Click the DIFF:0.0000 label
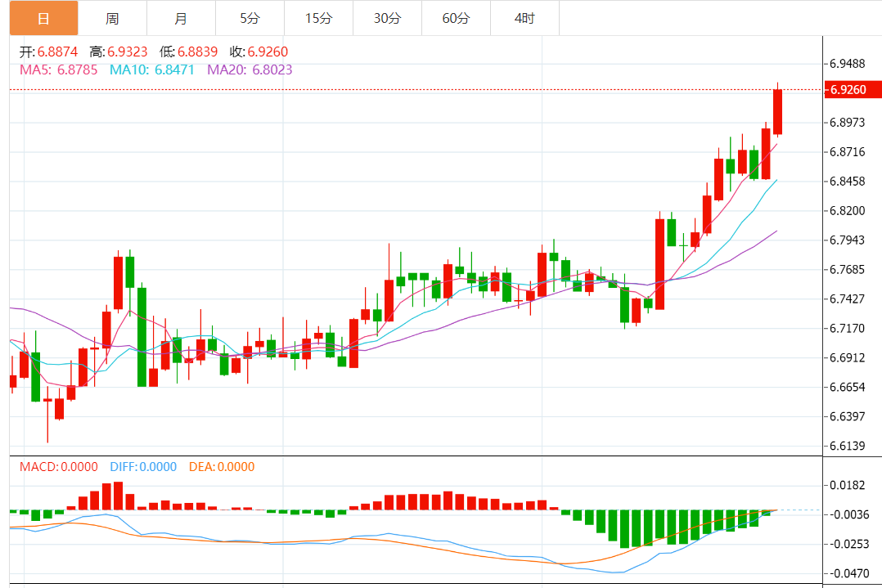Viewport: 882px width, 588px height. (143, 467)
